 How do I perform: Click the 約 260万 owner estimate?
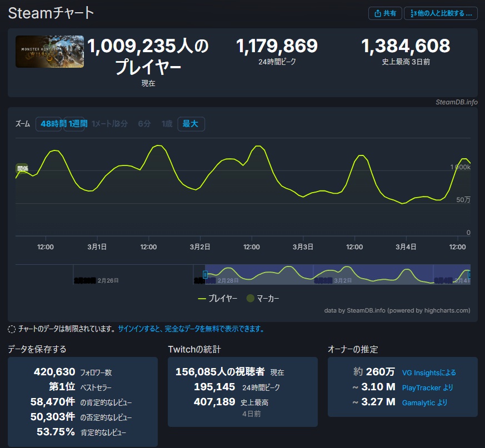coord(374,371)
